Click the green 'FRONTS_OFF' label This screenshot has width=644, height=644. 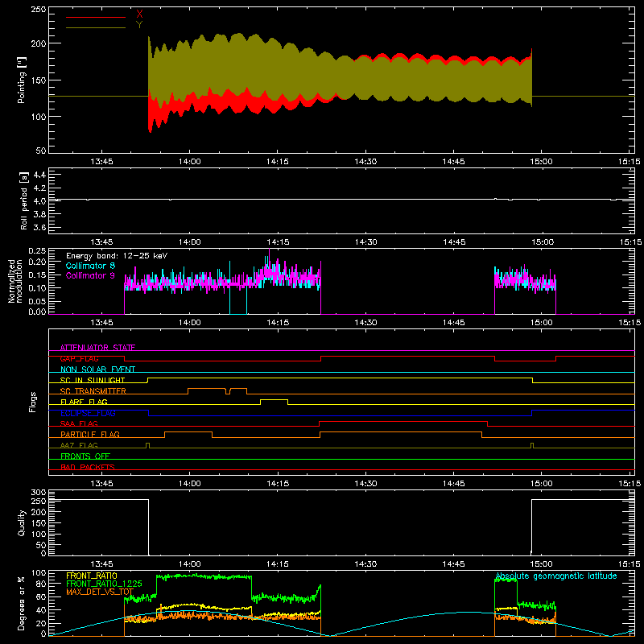85,456
